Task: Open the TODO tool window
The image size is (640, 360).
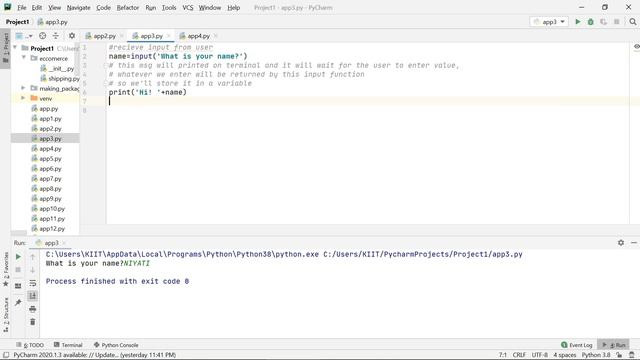Action: tap(30, 345)
